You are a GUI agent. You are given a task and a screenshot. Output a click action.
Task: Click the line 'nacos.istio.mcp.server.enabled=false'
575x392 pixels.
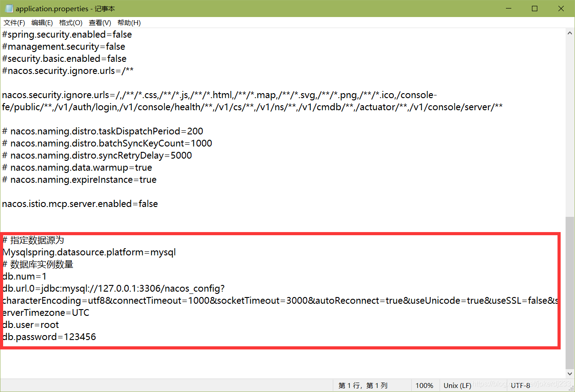click(x=80, y=204)
